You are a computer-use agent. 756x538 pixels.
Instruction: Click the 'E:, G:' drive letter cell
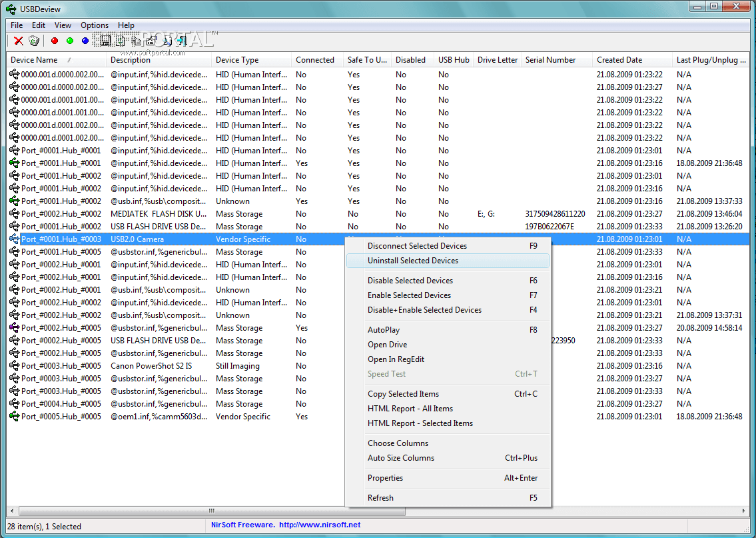point(486,214)
